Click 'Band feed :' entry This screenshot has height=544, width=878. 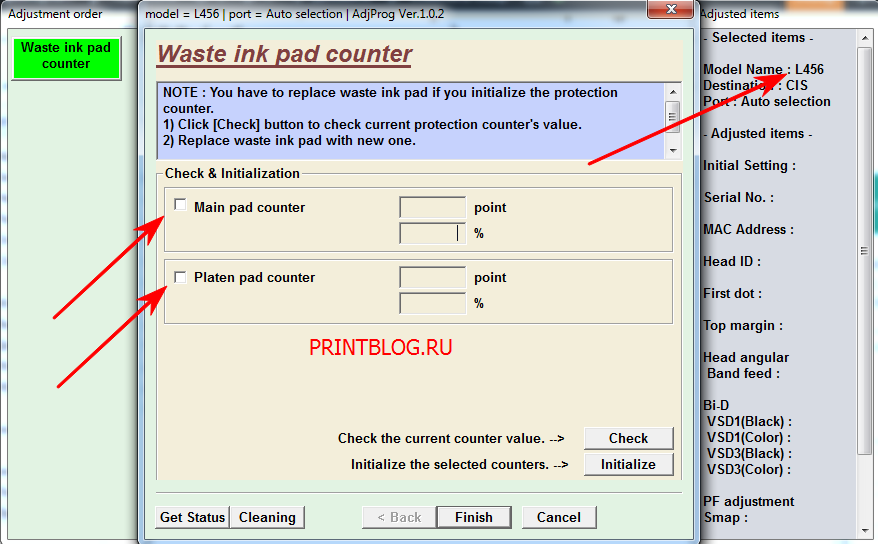744,373
